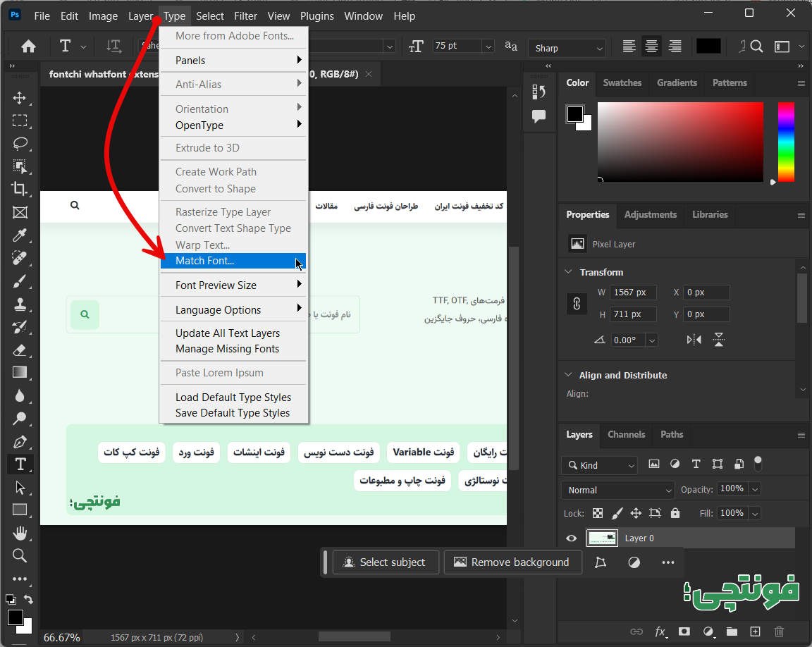Select the Eraser tool
812x647 pixels.
click(20, 350)
